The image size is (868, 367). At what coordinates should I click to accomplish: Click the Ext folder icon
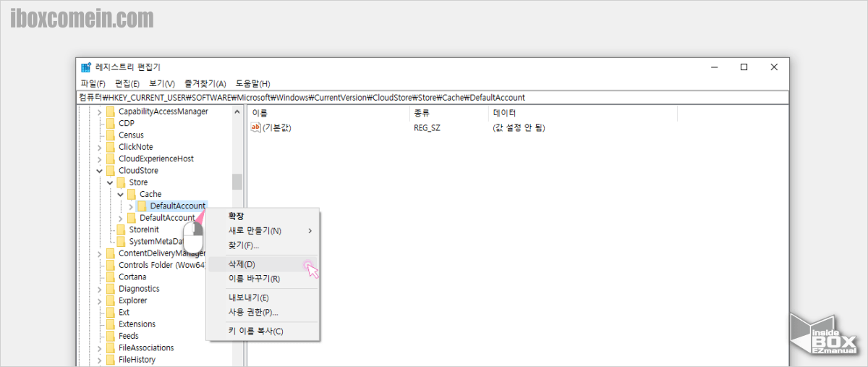click(111, 312)
